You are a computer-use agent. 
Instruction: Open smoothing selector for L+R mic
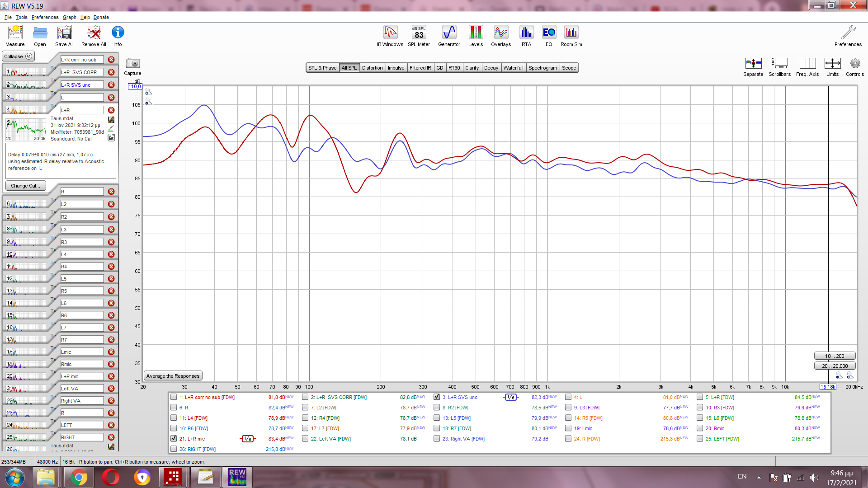point(247,439)
